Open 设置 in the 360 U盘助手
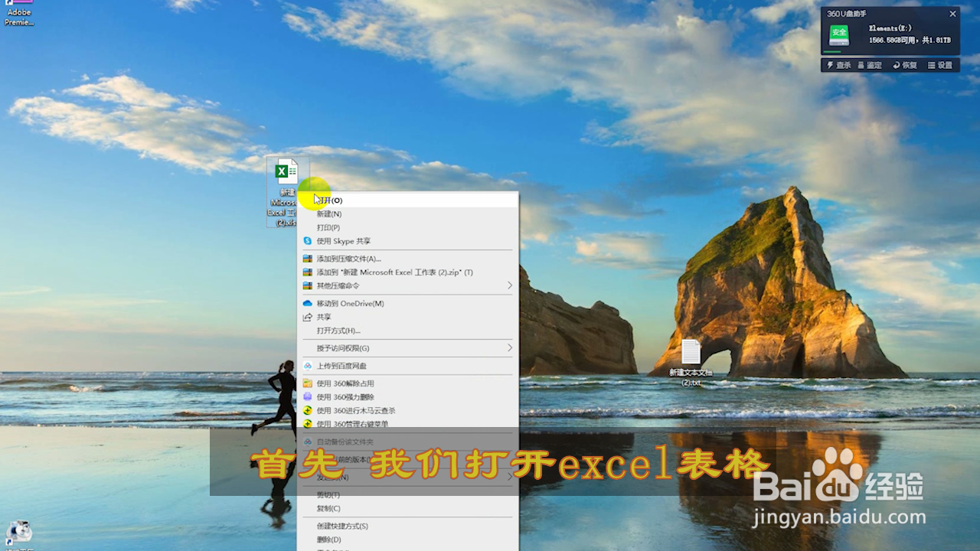Screen dimensions: 980x551 940,65
